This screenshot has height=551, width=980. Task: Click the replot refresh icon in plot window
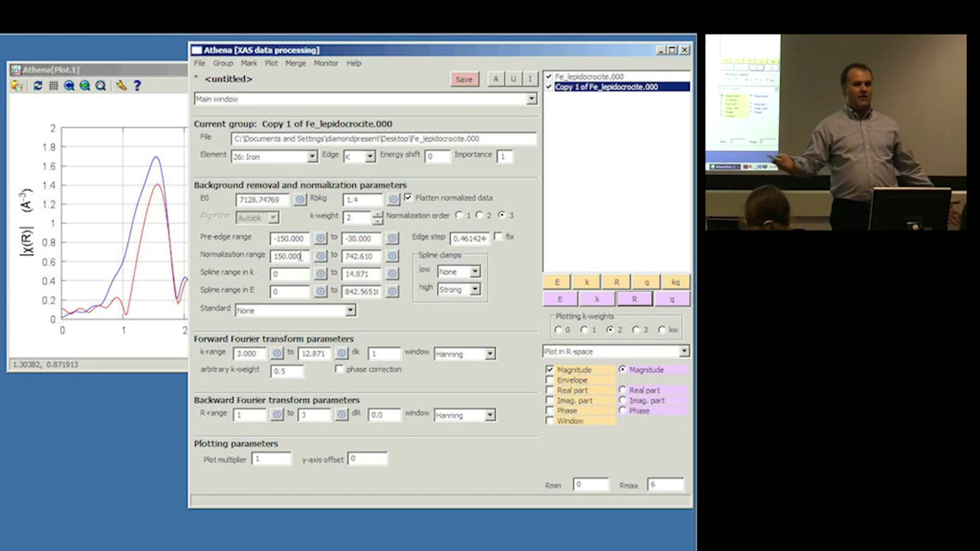pos(38,86)
